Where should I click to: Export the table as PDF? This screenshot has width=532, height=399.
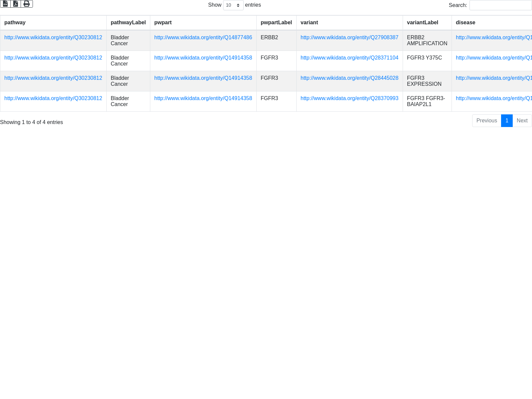[16, 4]
